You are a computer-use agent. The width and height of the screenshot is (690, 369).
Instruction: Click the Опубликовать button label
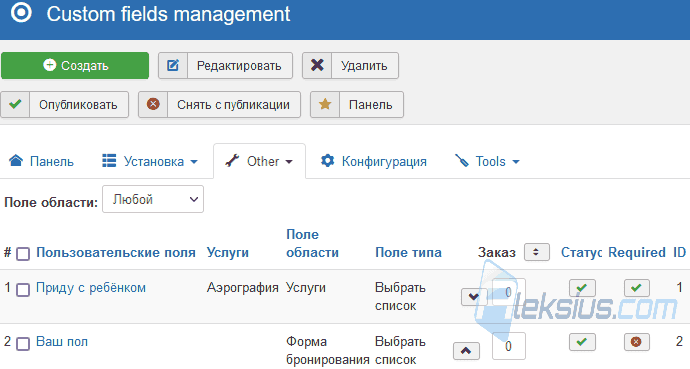coord(78,105)
